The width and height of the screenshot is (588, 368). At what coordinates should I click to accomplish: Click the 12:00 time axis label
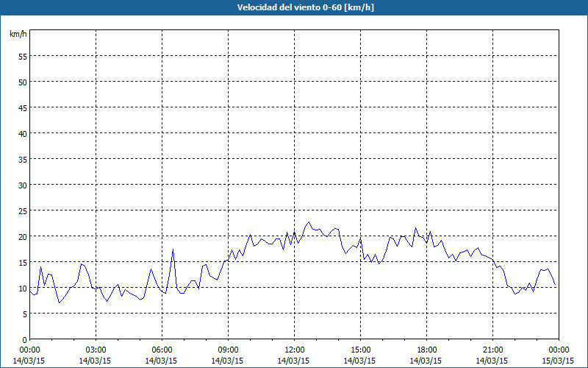tap(295, 350)
